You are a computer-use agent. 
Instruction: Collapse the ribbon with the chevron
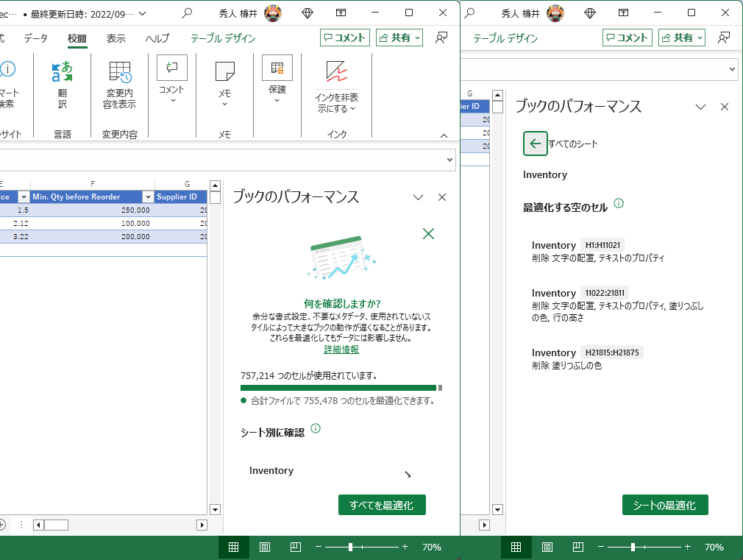443,135
